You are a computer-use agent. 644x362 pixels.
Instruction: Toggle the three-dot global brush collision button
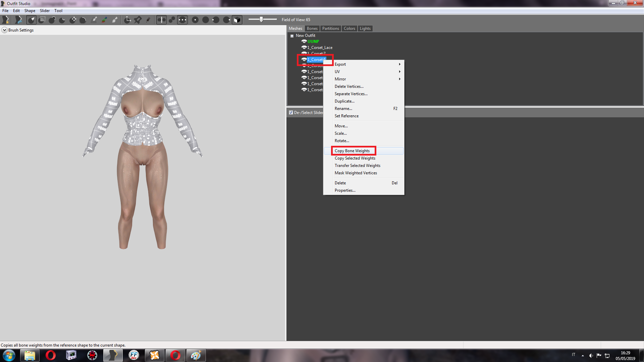tap(182, 20)
